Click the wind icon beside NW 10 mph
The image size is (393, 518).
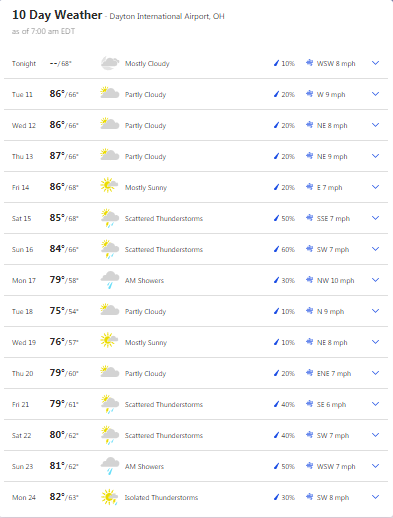tap(309, 280)
